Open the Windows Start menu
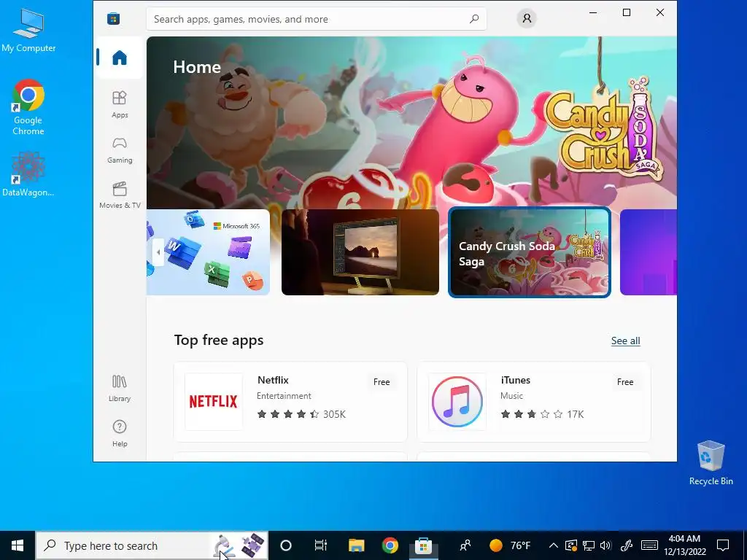 18,545
